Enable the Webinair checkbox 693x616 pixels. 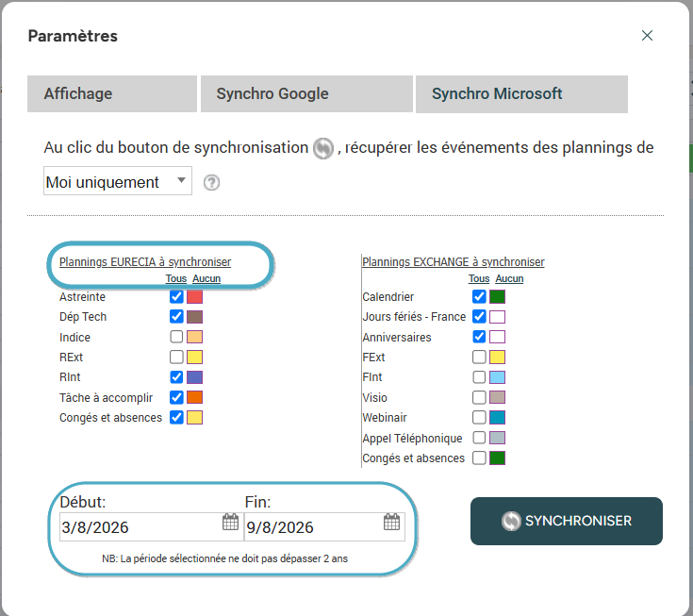point(479,417)
